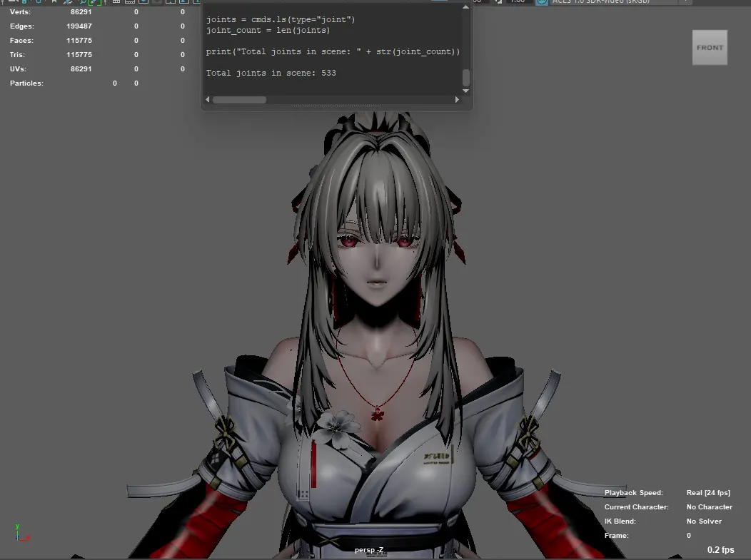Viewport: 751px width, 560px height.
Task: Click the green-highlighted grease pencil icon
Action: click(95, 2)
